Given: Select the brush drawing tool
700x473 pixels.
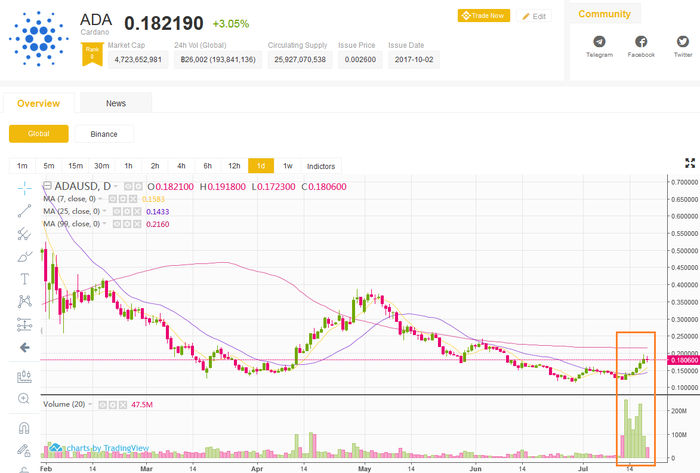Looking at the screenshot, I should (x=25, y=257).
